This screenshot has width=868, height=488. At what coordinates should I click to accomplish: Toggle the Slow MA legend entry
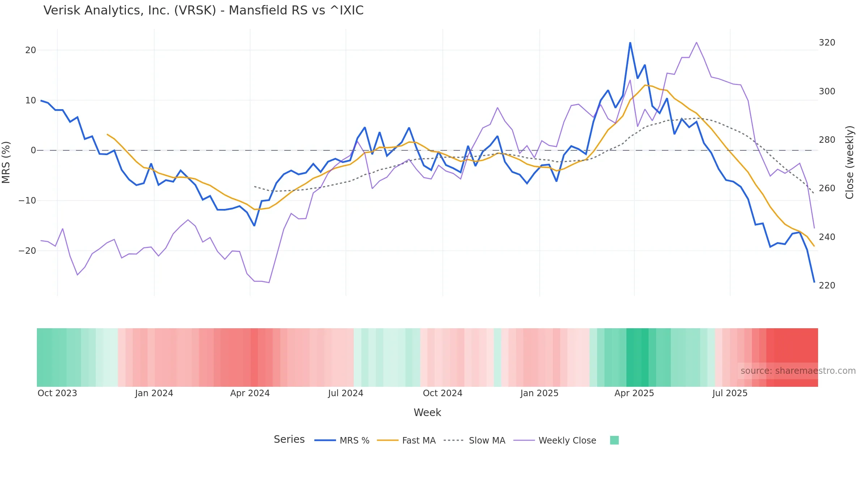474,440
